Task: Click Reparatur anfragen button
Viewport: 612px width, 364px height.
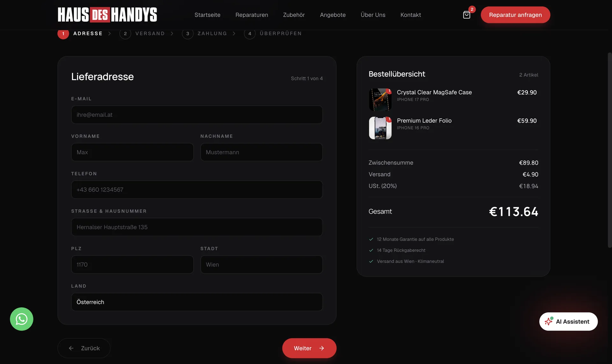Action: pyautogui.click(x=515, y=15)
